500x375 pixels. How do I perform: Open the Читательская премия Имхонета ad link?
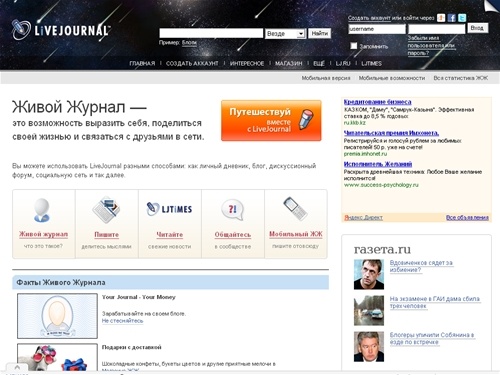pyautogui.click(x=391, y=133)
